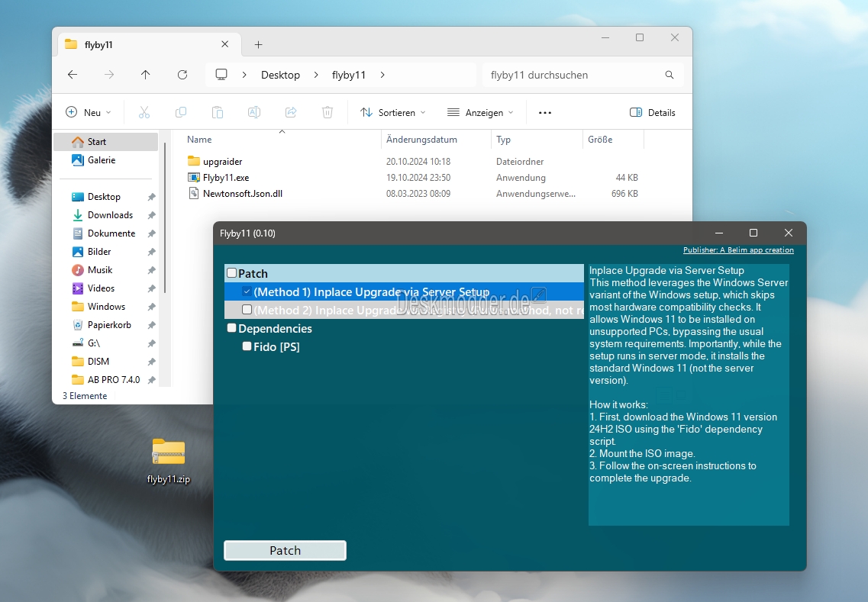Maximize the File Explorer window

tap(640, 37)
